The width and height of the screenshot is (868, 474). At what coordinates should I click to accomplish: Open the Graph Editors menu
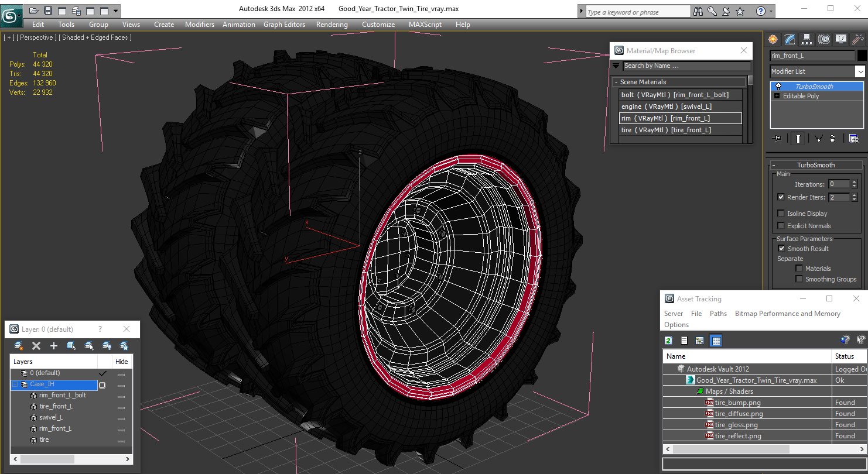(x=284, y=25)
